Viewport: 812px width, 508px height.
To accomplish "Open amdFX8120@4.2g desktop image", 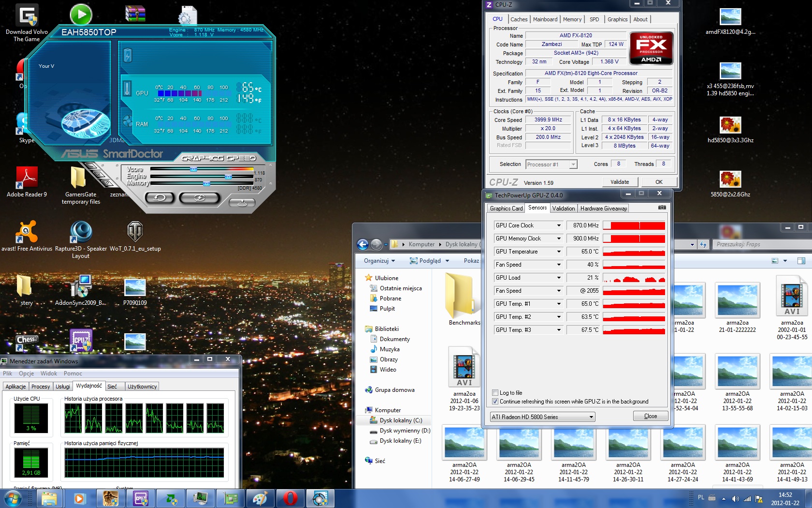I will (730, 22).
